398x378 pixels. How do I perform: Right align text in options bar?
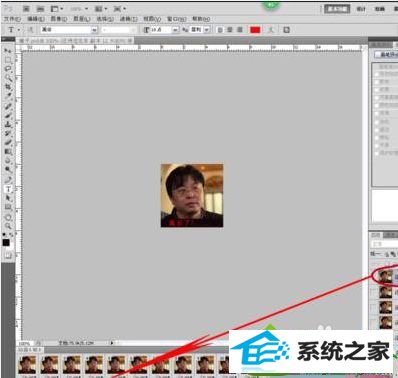(240, 30)
